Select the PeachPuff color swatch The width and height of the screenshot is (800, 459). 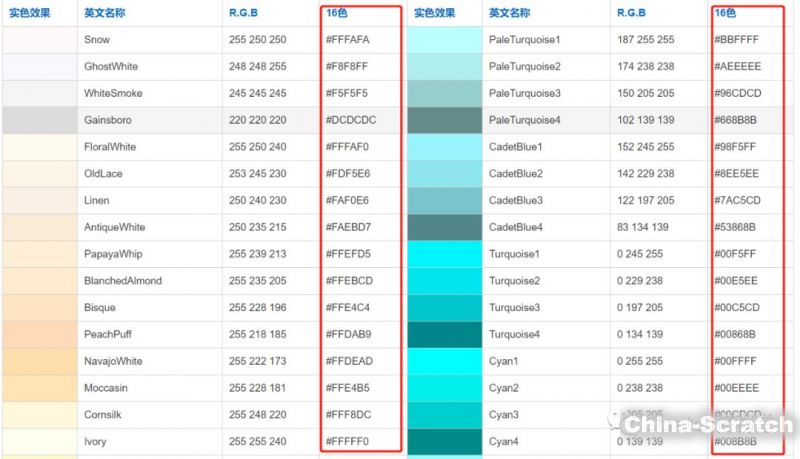pos(39,334)
